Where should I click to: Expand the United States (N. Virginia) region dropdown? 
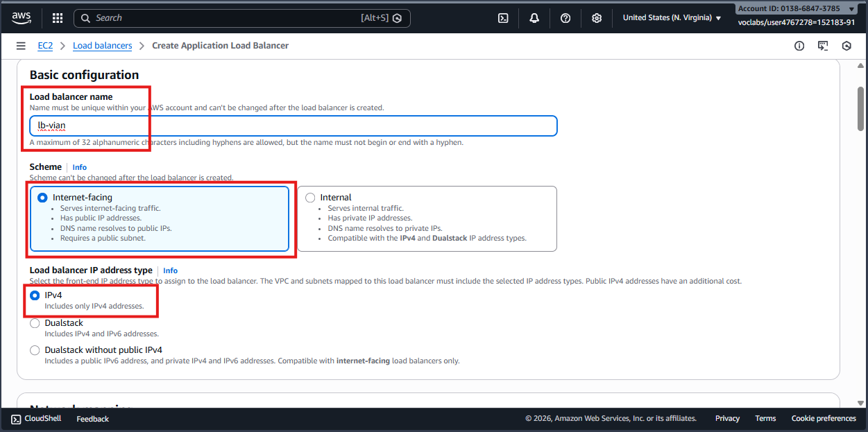tap(672, 18)
